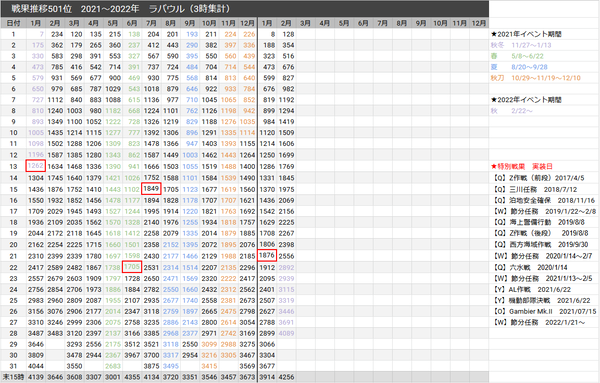Screen dimensions: 600x383
Task: Select the 夏 8/20～9/28 legend entry
Action: click(519, 67)
